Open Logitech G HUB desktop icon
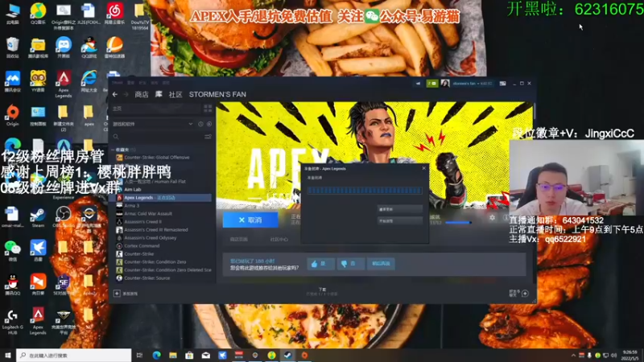644x362 pixels. click(x=12, y=322)
